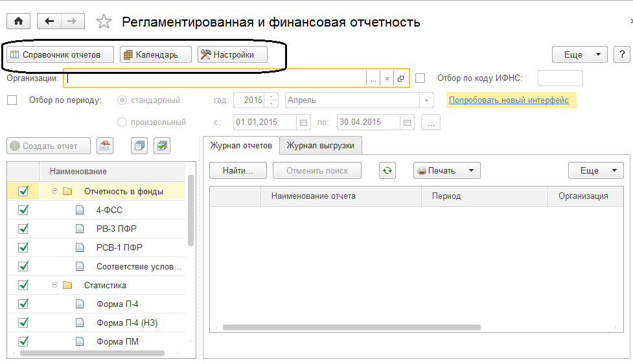633x364 pixels.
Task: Uncheck the 4-ФСС report checkbox
Action: pyautogui.click(x=23, y=210)
